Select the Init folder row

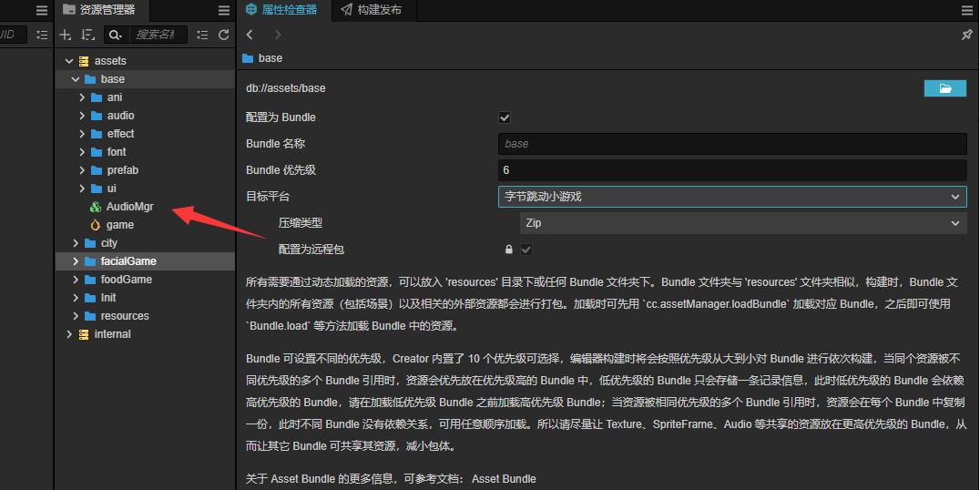pyautogui.click(x=145, y=297)
